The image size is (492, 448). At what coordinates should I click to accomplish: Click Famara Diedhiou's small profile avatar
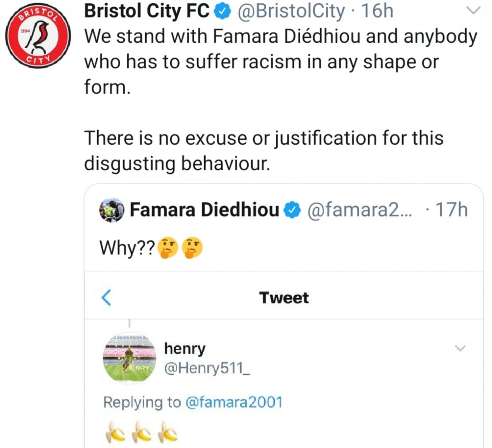click(x=111, y=210)
